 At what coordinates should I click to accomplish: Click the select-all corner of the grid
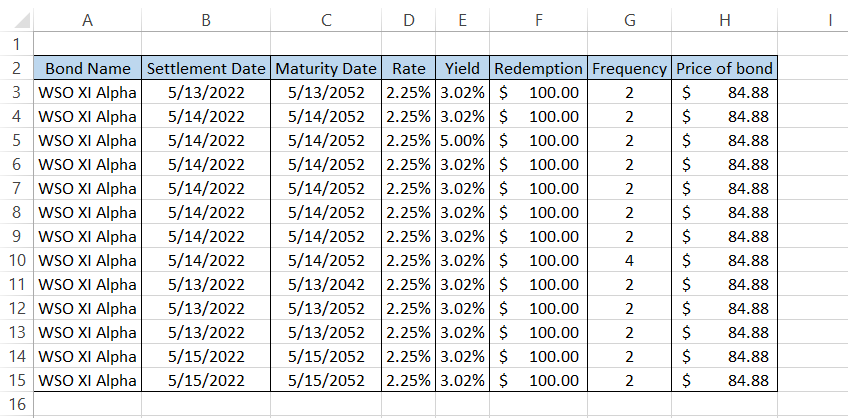[x=16, y=20]
